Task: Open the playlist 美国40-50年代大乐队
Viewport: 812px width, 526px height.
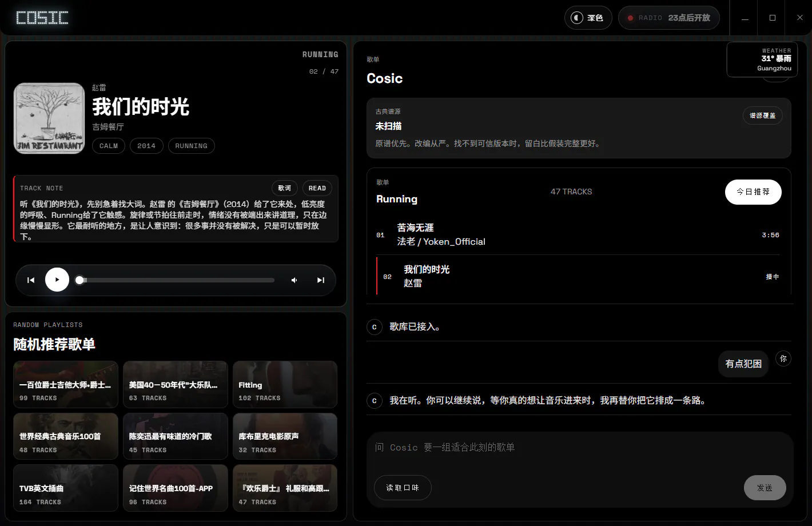Action: pos(176,384)
